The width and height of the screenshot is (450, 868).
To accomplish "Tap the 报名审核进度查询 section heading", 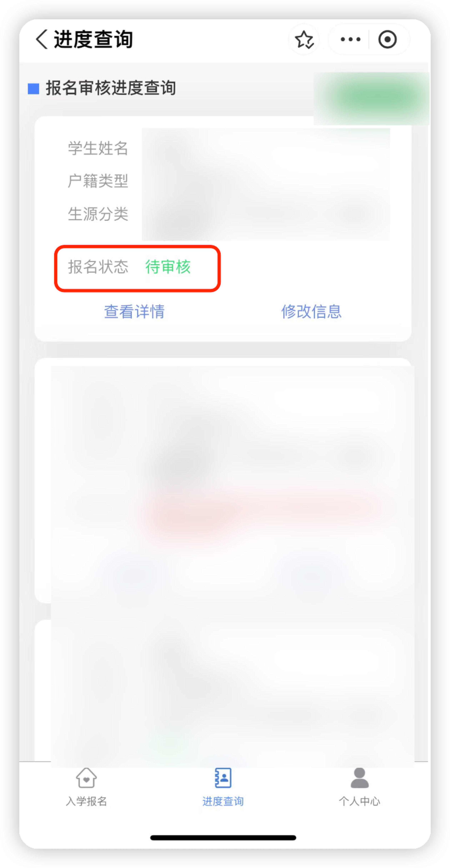I will click(x=111, y=88).
